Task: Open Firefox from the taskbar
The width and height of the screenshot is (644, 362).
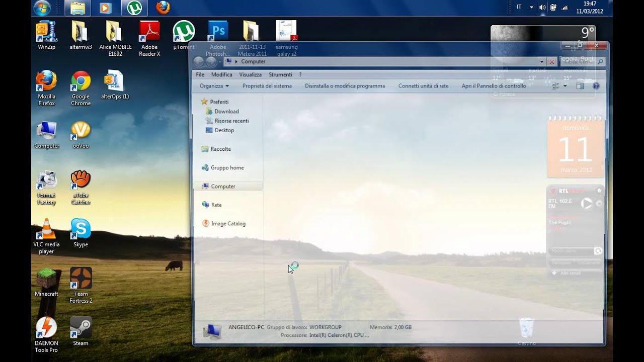Action: (163, 8)
